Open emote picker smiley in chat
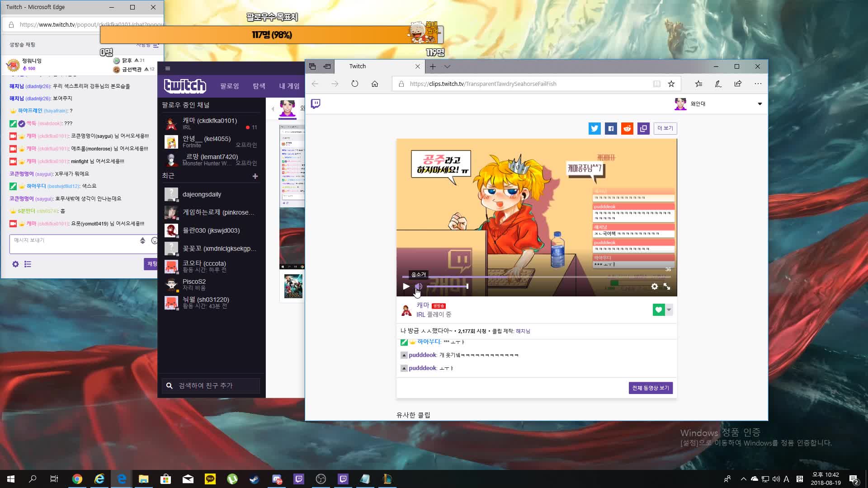The width and height of the screenshot is (868, 488). coord(154,241)
